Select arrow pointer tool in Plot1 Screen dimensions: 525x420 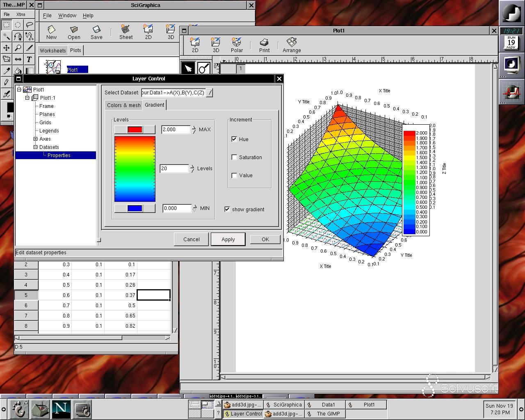point(188,68)
